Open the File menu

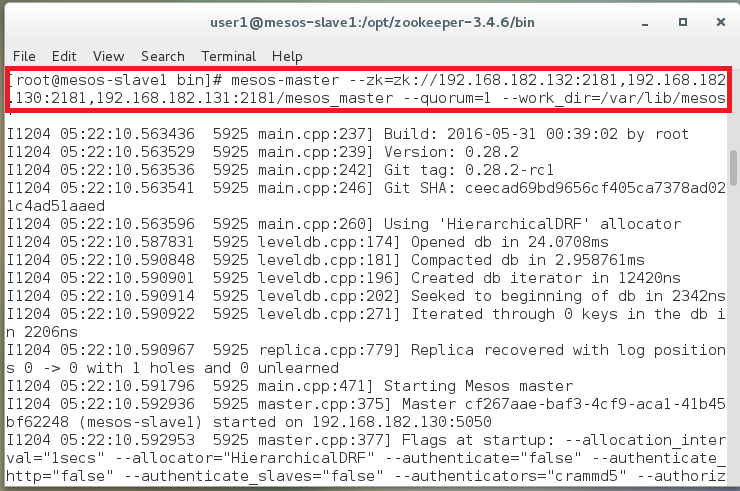click(24, 56)
